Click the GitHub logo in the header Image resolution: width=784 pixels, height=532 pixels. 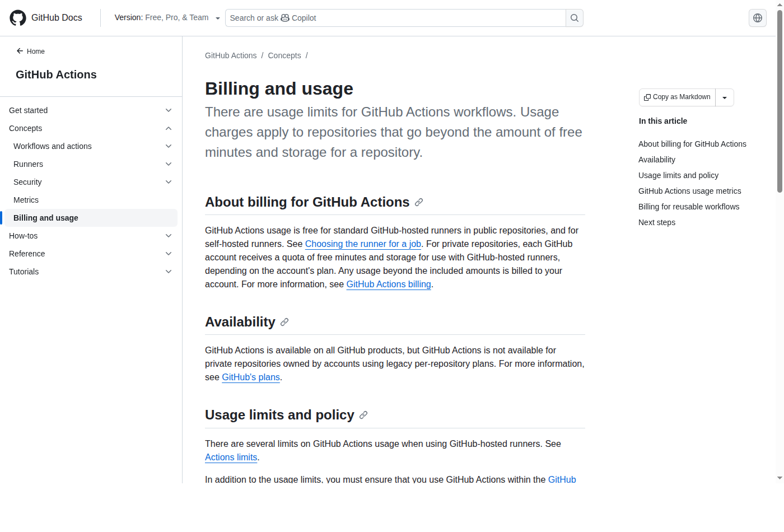[x=17, y=17]
